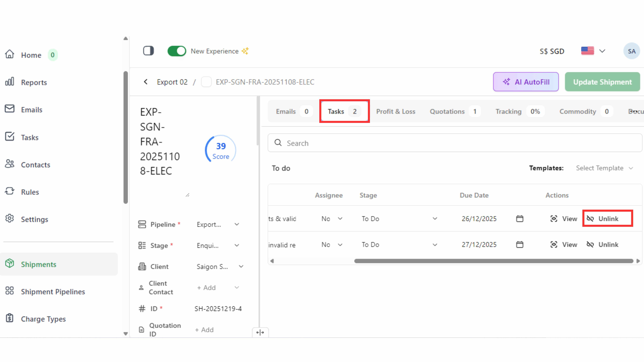
Task: Click the Rules refresh-arrows icon
Action: point(10,191)
